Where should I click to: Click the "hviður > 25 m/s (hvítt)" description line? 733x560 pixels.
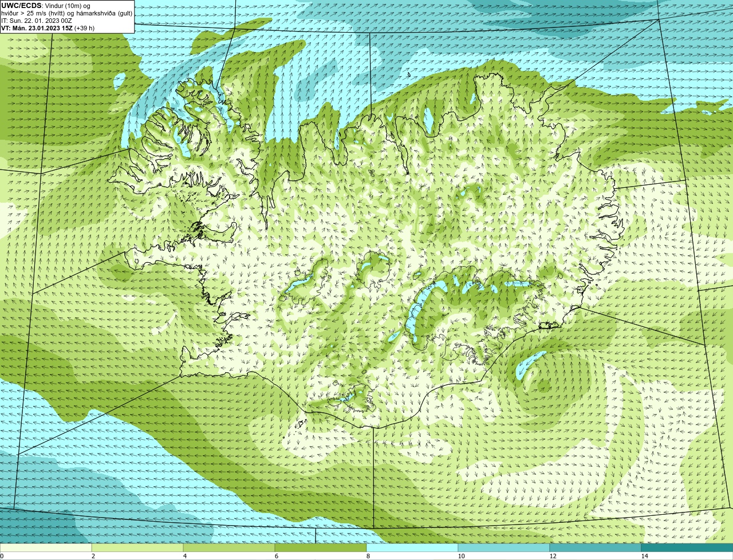pyautogui.click(x=66, y=13)
